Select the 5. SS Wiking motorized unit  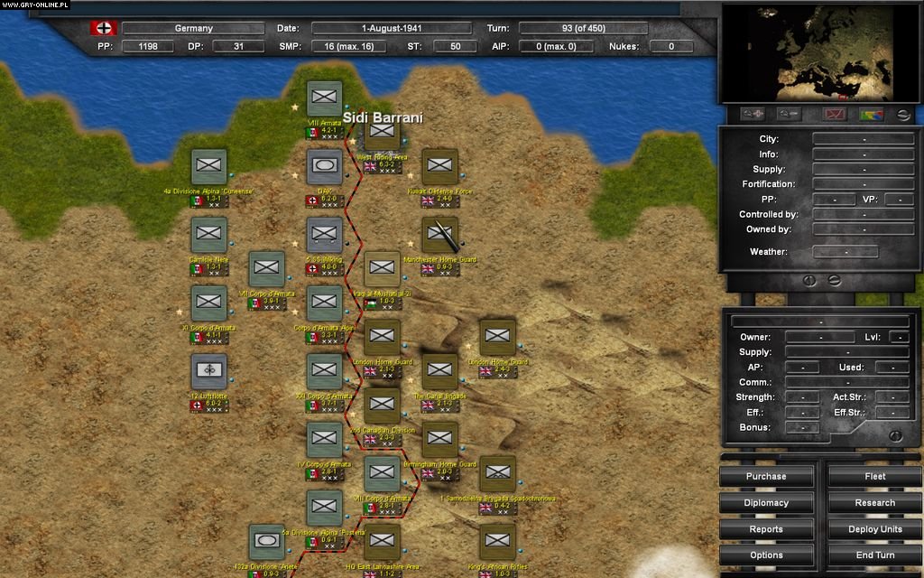point(324,235)
